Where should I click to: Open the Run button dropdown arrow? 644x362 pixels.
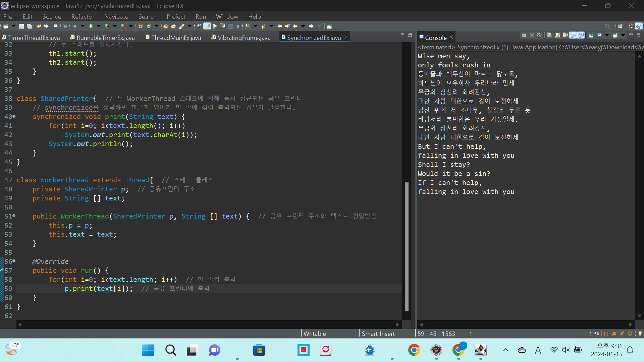pyautogui.click(x=99, y=26)
